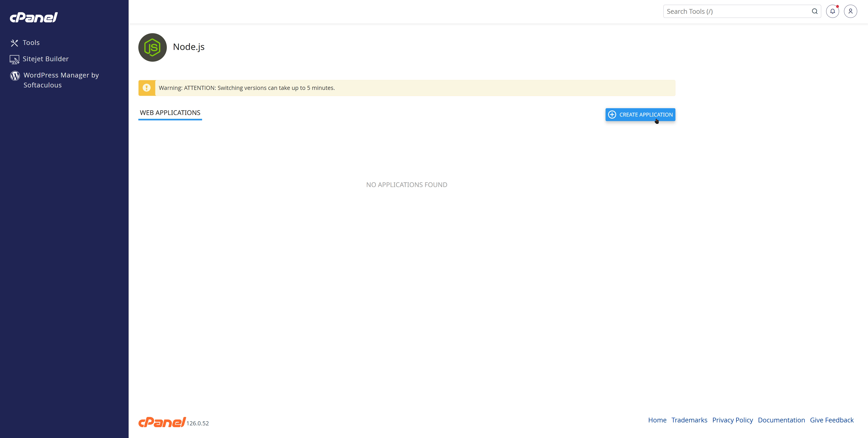
Task: Click the WordPress logo icon
Action: coord(15,76)
